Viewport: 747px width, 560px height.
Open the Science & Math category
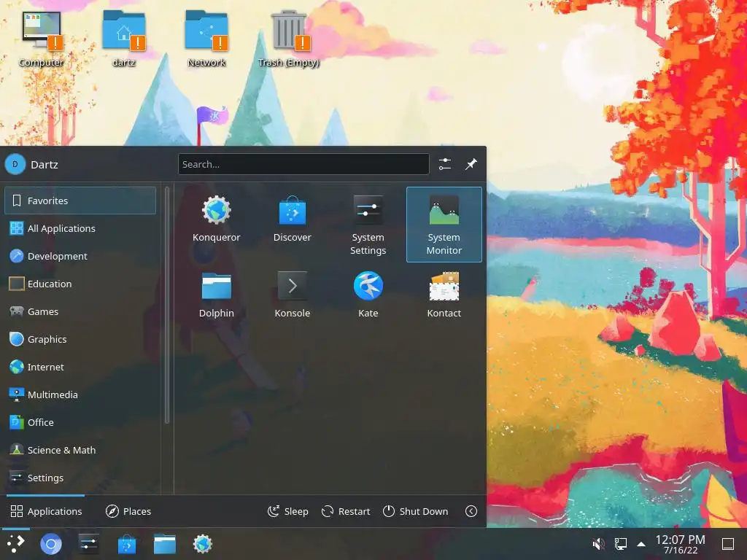[80, 450]
